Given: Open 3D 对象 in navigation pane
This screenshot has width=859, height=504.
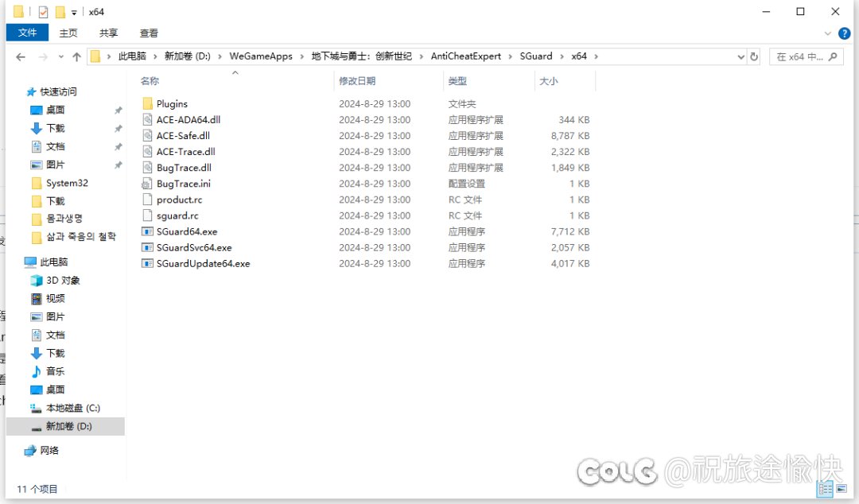Looking at the screenshot, I should pyautogui.click(x=56, y=280).
